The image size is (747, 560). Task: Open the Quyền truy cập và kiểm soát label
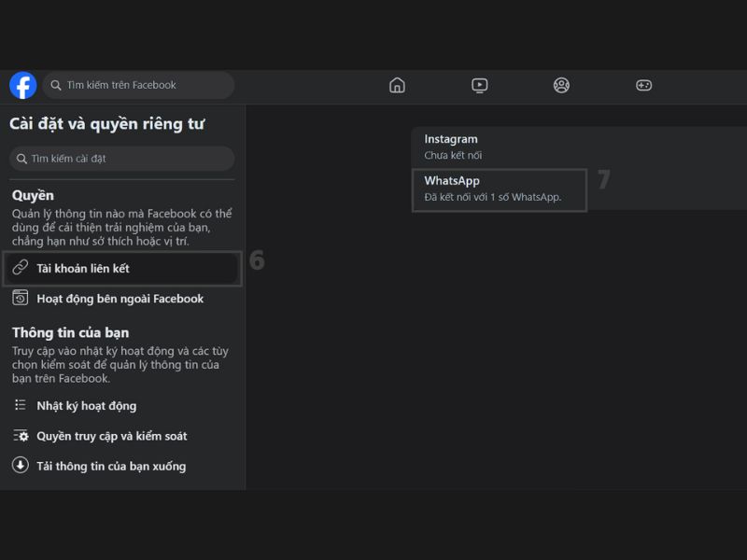tap(111, 436)
